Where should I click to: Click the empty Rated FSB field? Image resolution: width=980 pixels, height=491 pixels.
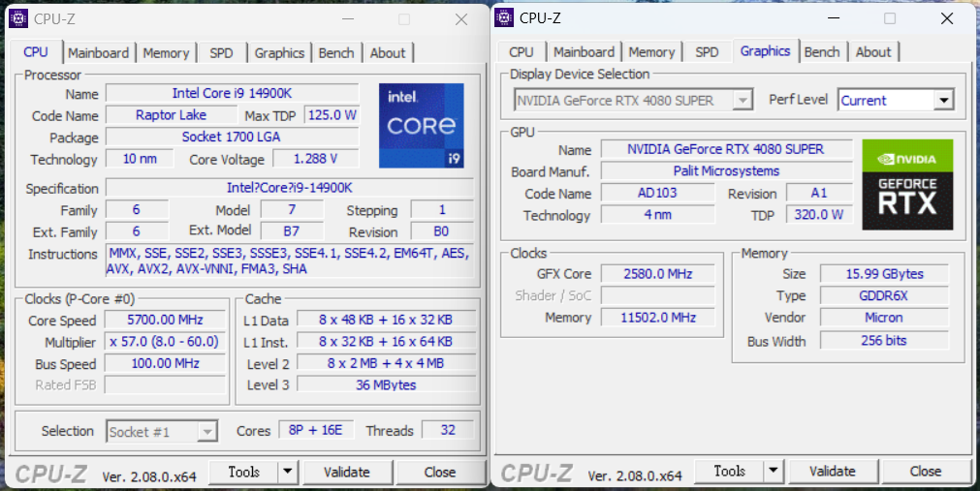pyautogui.click(x=165, y=384)
